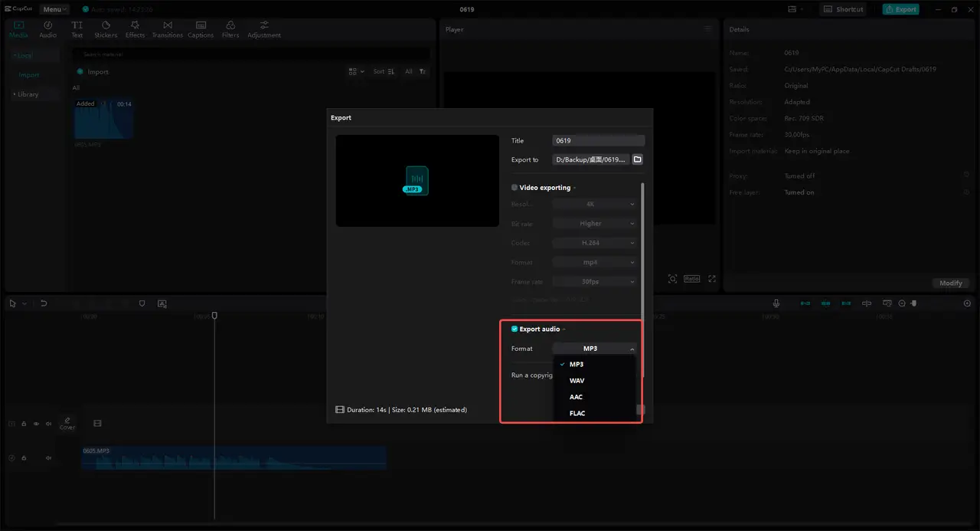Enable the Video exporting checkbox
This screenshot has width=980, height=531.
(514, 188)
